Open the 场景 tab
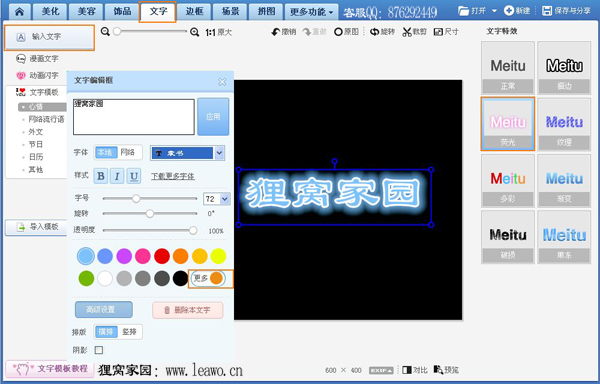Image resolution: width=600 pixels, height=384 pixels. pyautogui.click(x=230, y=11)
